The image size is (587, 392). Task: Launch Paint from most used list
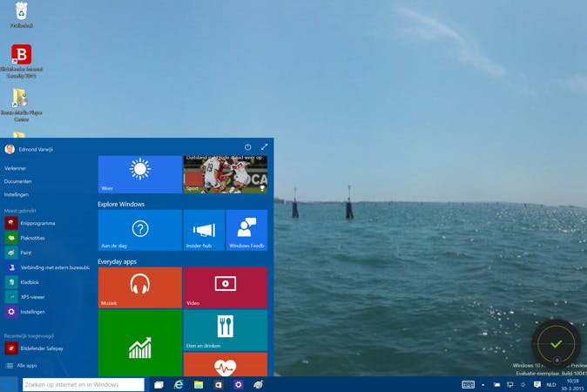click(18, 253)
